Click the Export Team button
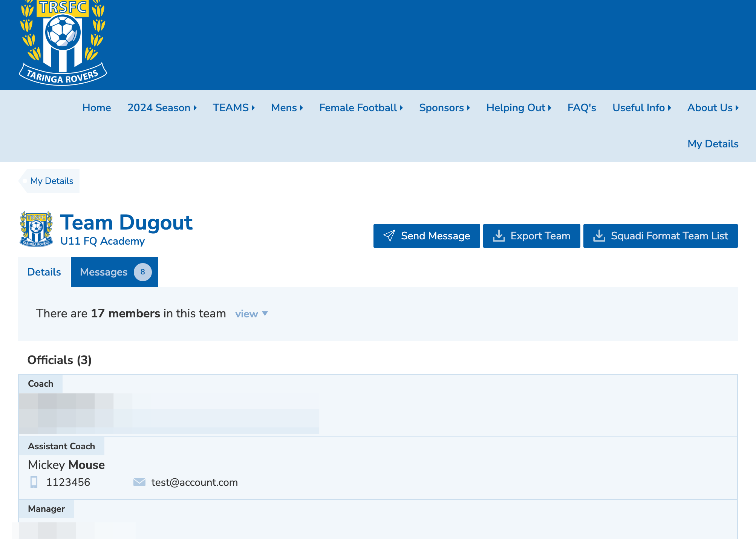The image size is (756, 539). tap(532, 236)
